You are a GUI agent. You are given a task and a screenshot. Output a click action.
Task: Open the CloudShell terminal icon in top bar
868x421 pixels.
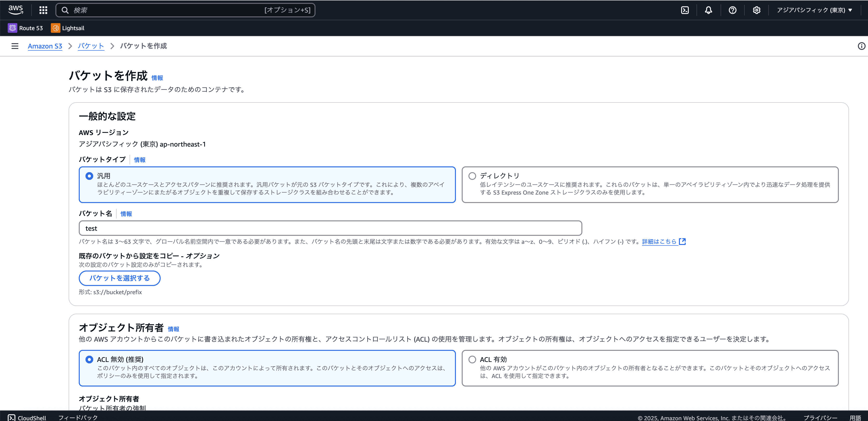pyautogui.click(x=685, y=10)
